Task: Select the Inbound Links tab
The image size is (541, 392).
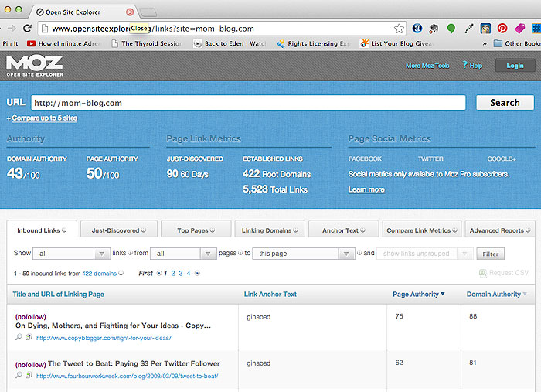Action: (42, 230)
